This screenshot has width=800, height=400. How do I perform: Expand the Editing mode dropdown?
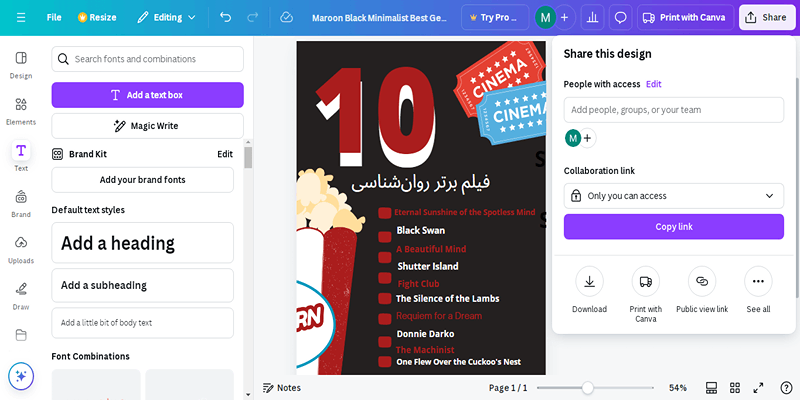(x=166, y=17)
